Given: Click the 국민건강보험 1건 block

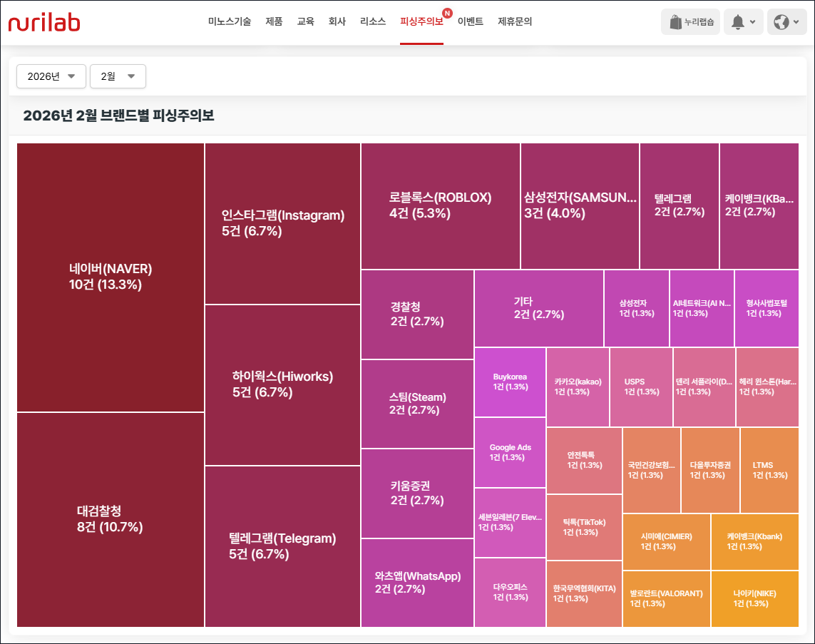Looking at the screenshot, I should click(x=651, y=471).
